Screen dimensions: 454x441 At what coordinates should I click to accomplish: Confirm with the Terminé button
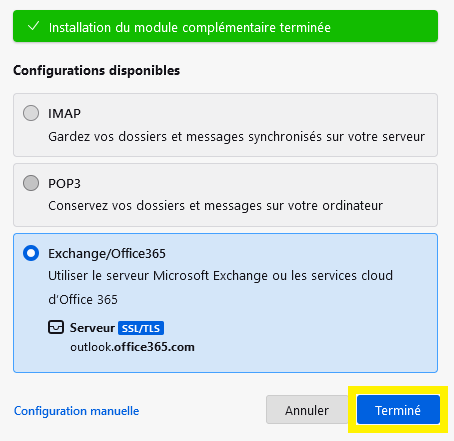pos(398,410)
